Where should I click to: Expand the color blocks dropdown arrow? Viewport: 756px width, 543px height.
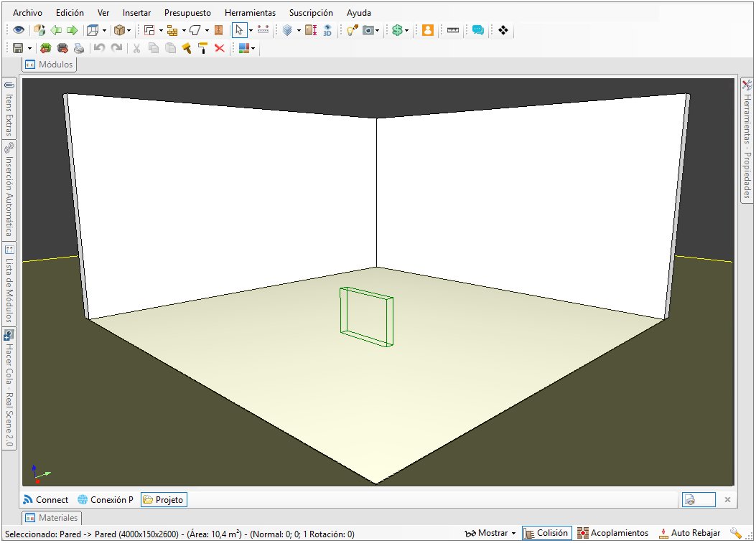click(253, 48)
